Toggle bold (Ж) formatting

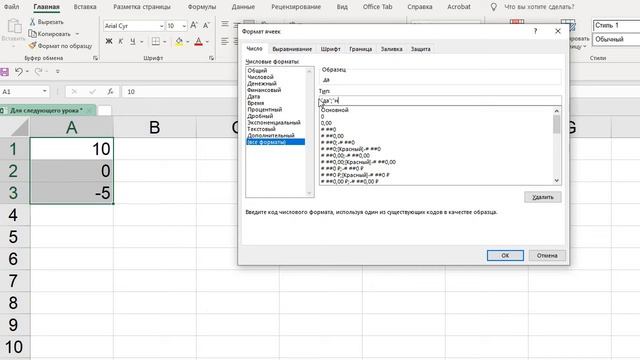[109, 41]
